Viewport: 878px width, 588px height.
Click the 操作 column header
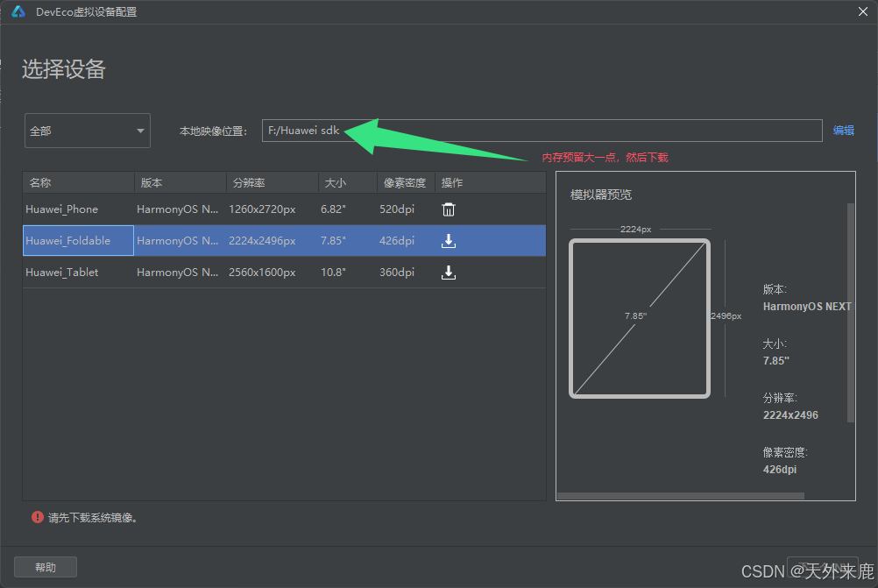click(491, 182)
